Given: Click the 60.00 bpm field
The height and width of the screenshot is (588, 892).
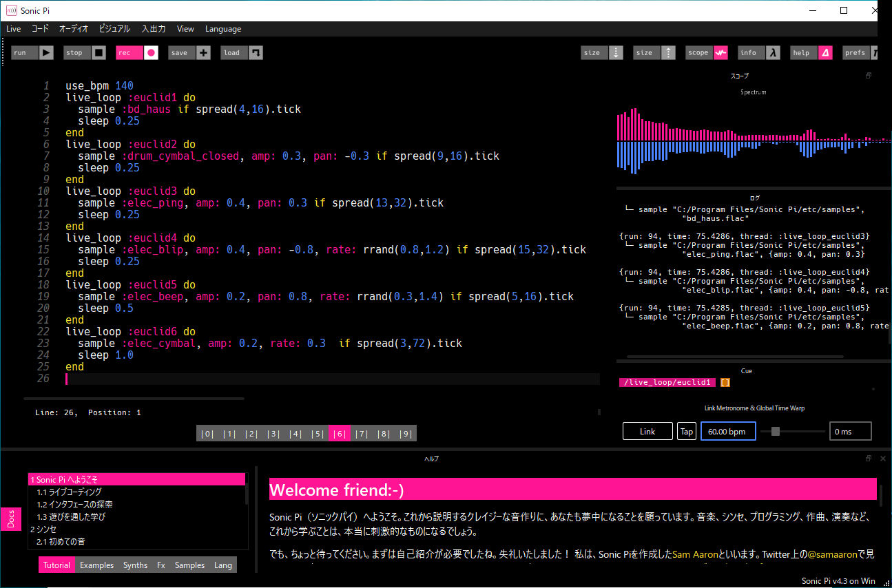Looking at the screenshot, I should (x=728, y=431).
